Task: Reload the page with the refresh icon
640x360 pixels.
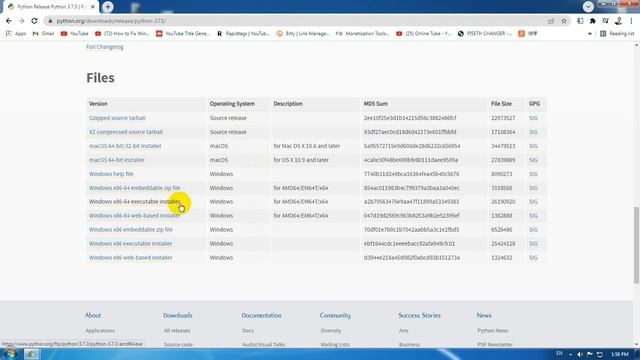Action: pos(34,21)
